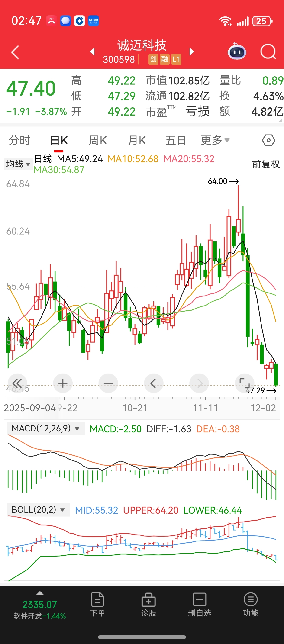Viewport: 284px width, 644px height.
Task: Go to previous stock with left triangle
Action: pos(92,52)
